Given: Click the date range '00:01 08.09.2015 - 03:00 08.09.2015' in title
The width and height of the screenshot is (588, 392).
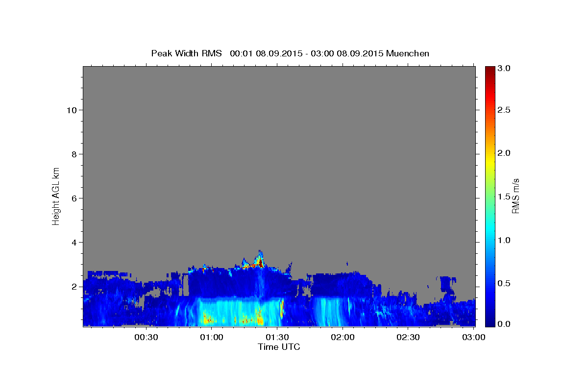Looking at the screenshot, I should click(307, 53).
